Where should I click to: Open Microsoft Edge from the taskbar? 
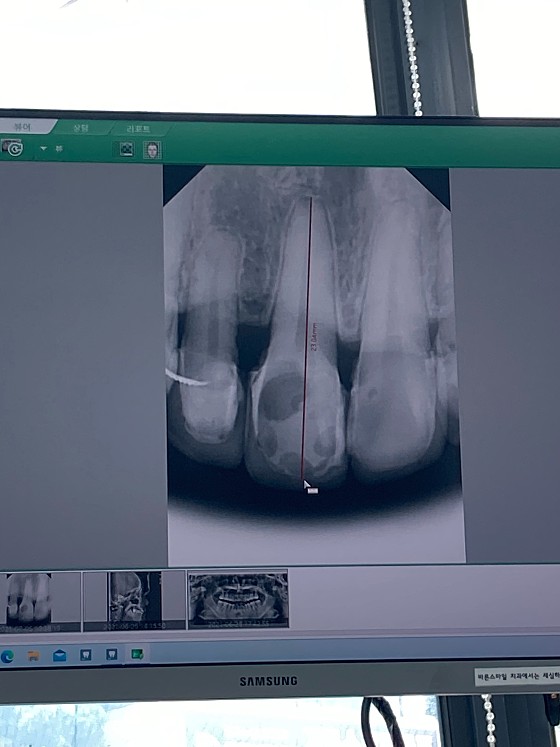tap(7, 656)
